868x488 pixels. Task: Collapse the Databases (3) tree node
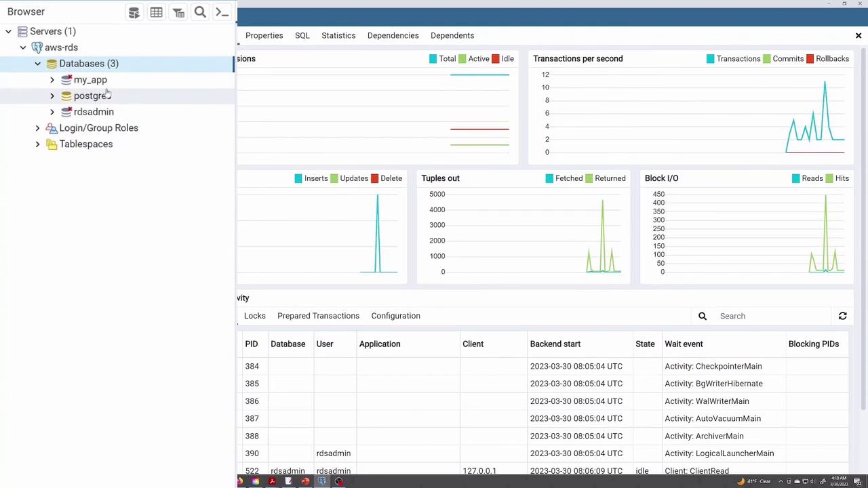37,64
